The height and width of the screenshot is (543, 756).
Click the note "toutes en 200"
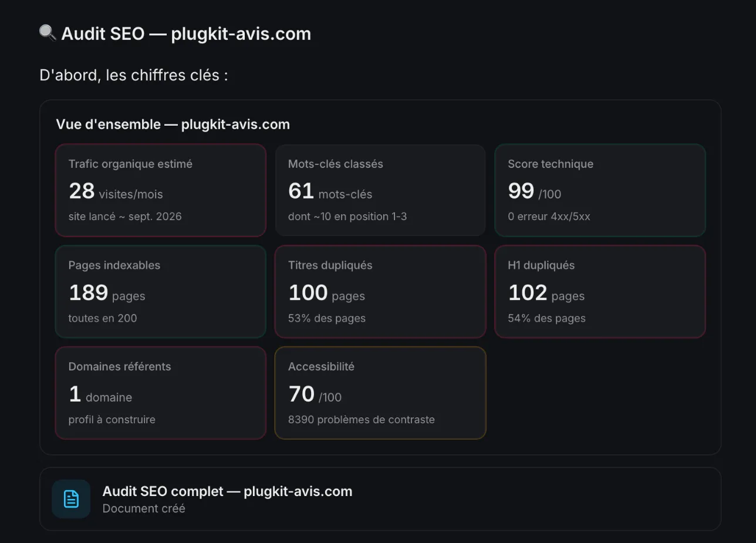(x=103, y=318)
